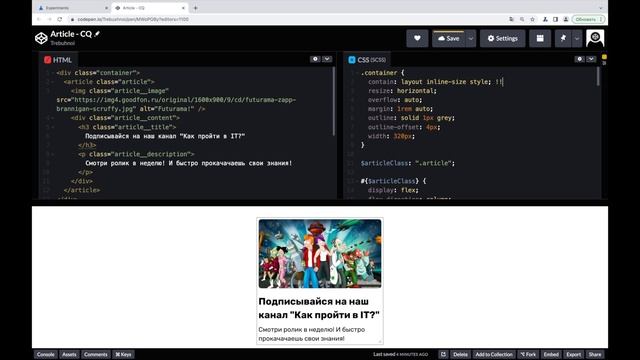Open Export options
Image resolution: width=640 pixels, height=360 pixels.
pyautogui.click(x=573, y=354)
